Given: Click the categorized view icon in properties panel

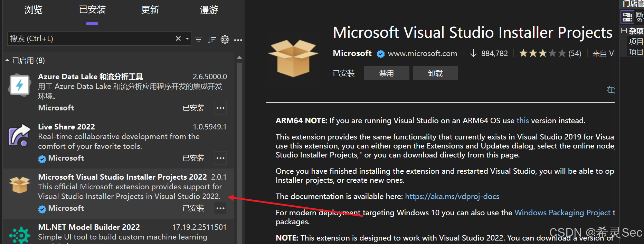Looking at the screenshot, I should click(x=627, y=17).
